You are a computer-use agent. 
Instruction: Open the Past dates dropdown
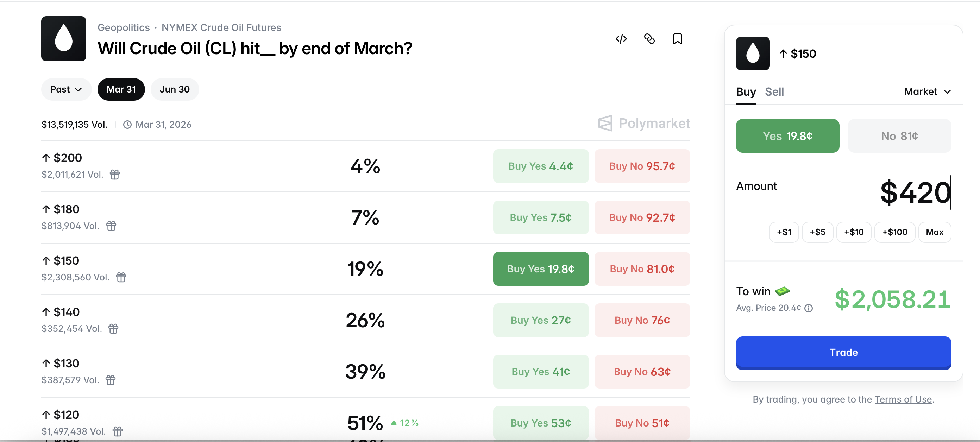pyautogui.click(x=66, y=89)
